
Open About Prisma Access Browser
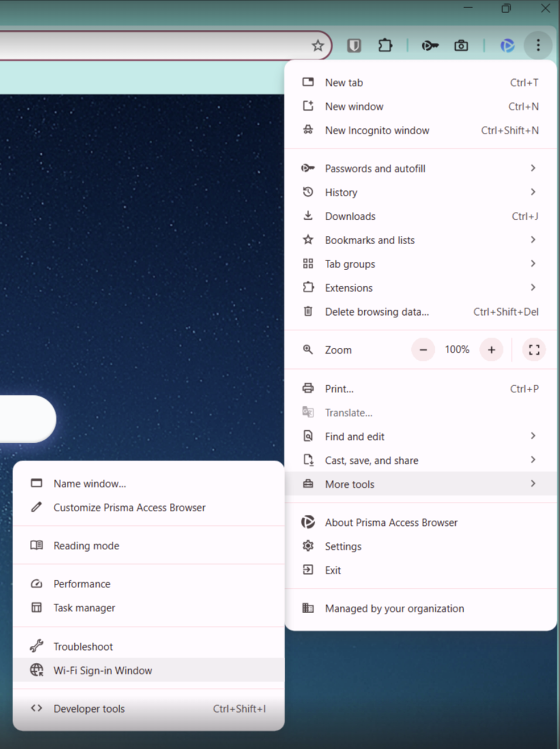(421, 522)
